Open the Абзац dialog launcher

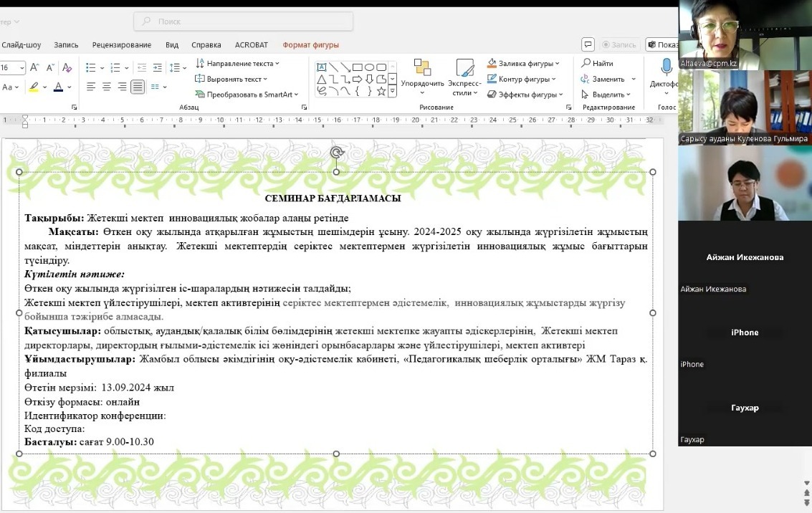tap(304, 107)
